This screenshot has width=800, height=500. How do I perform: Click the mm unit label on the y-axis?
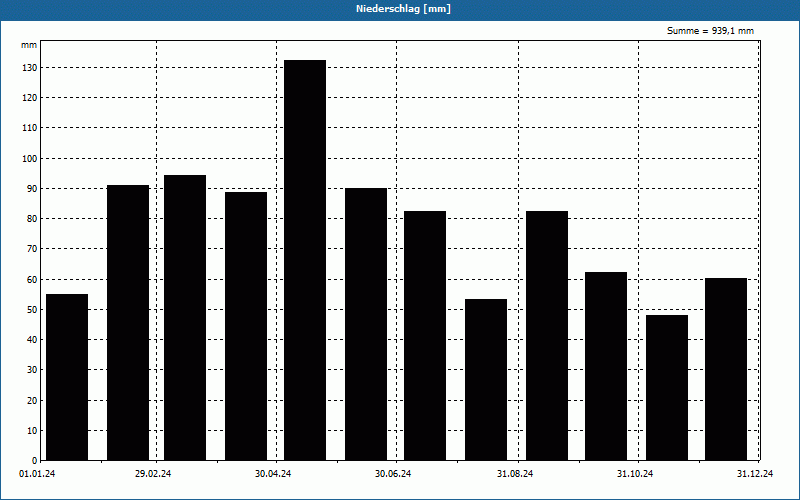[x=29, y=45]
